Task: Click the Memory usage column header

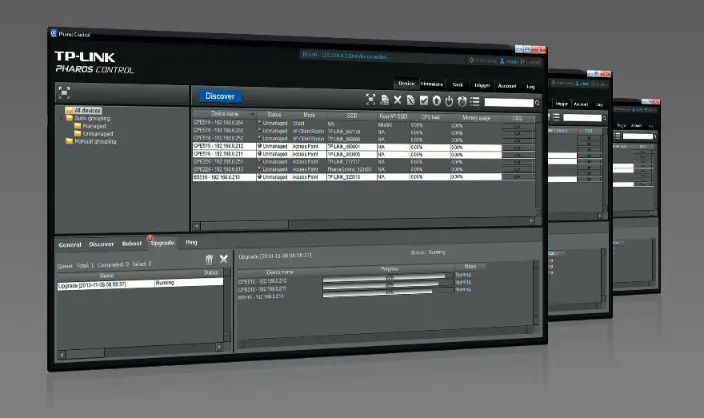Action: click(476, 118)
